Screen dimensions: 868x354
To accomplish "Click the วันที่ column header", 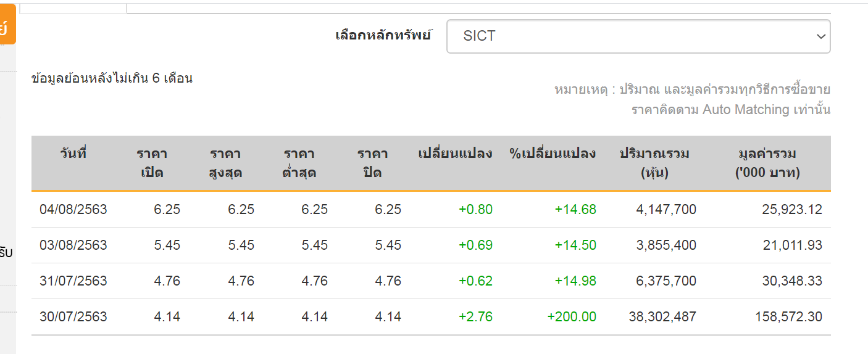I will tap(73, 154).
